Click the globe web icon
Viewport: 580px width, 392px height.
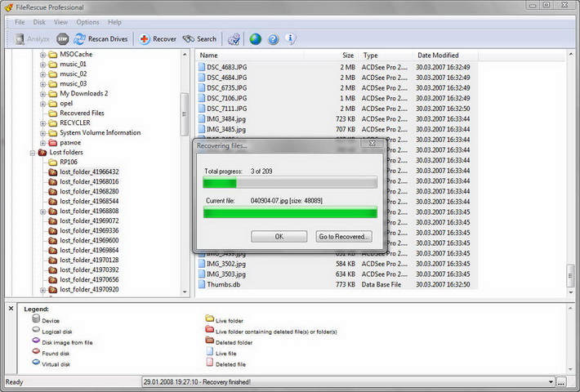(255, 39)
